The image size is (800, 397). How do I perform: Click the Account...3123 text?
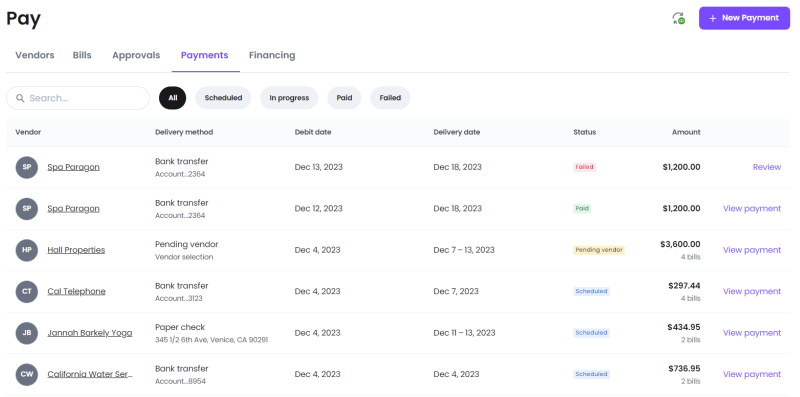179,299
